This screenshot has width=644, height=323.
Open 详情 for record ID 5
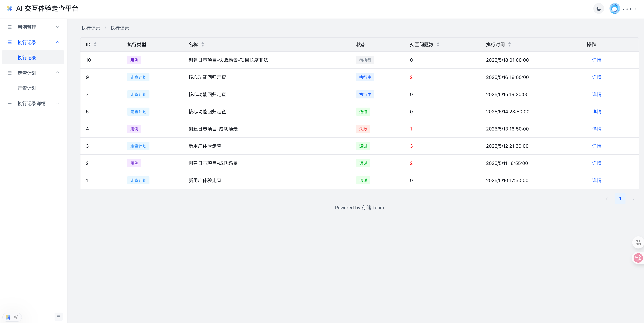click(x=597, y=112)
